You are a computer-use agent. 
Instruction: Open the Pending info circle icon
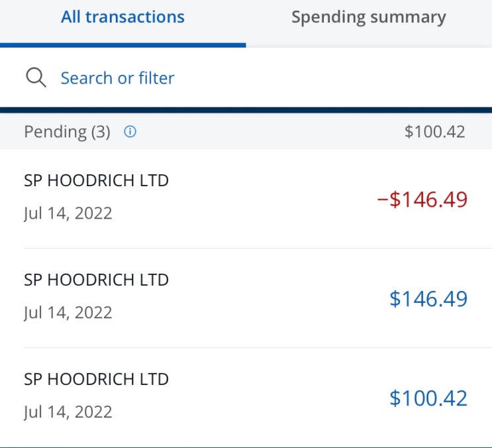(130, 131)
